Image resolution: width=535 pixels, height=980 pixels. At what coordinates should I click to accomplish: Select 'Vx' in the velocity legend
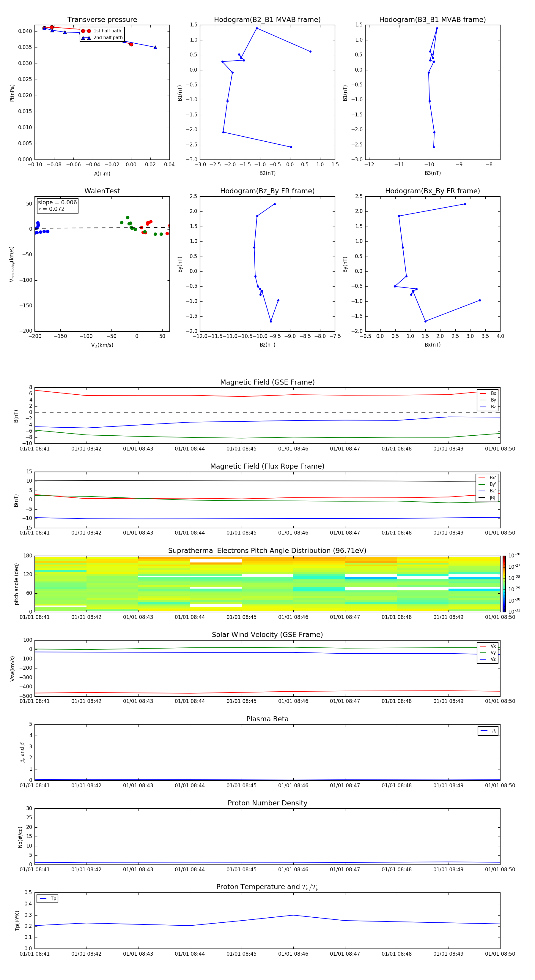(x=488, y=646)
